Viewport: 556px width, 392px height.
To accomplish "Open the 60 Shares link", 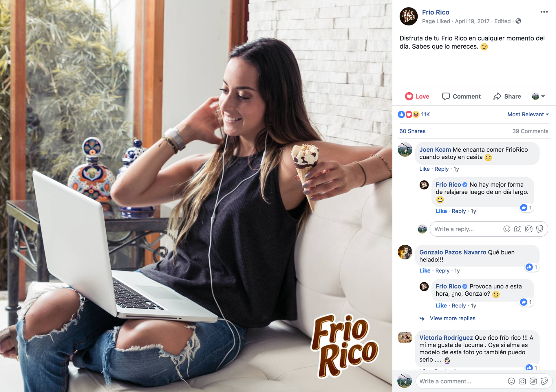I will (412, 131).
